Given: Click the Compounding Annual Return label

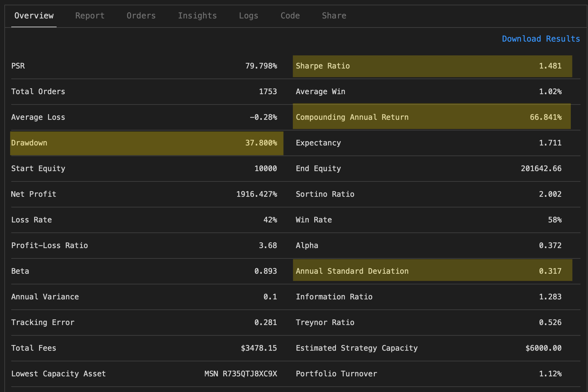Looking at the screenshot, I should coord(352,117).
